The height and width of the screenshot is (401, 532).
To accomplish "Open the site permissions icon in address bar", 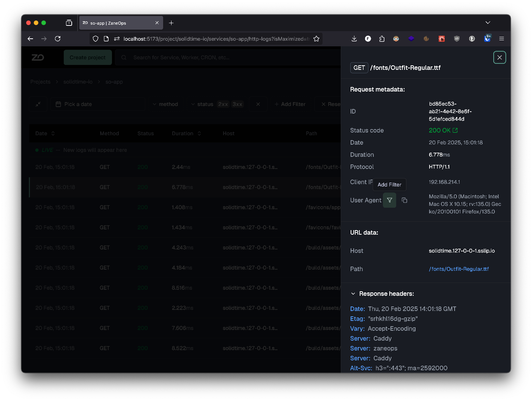I will coord(117,39).
